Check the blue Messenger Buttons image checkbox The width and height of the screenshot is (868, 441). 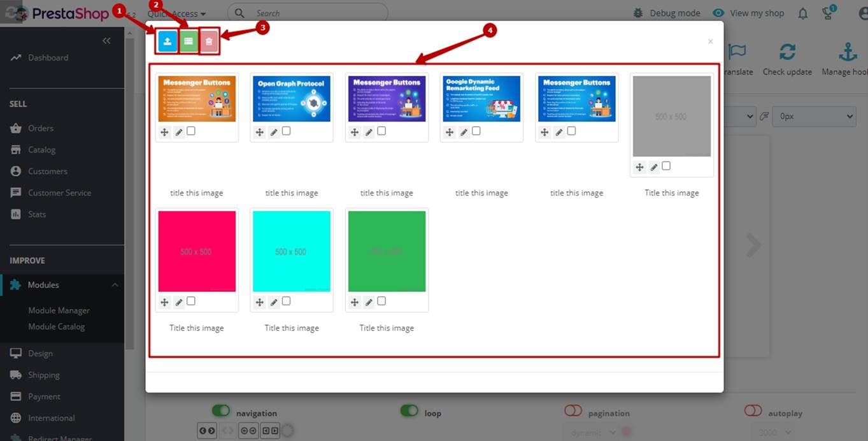(x=571, y=131)
